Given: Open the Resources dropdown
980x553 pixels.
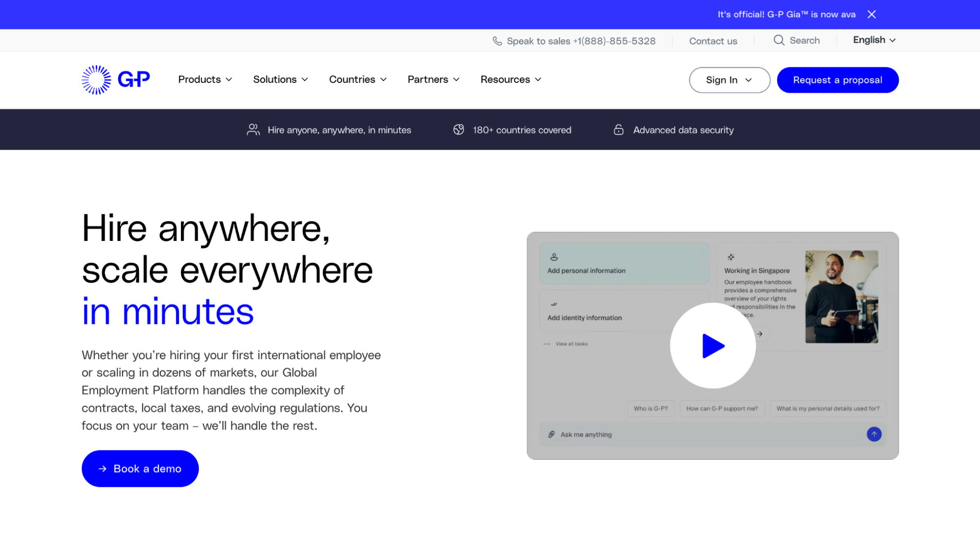Looking at the screenshot, I should tap(511, 79).
